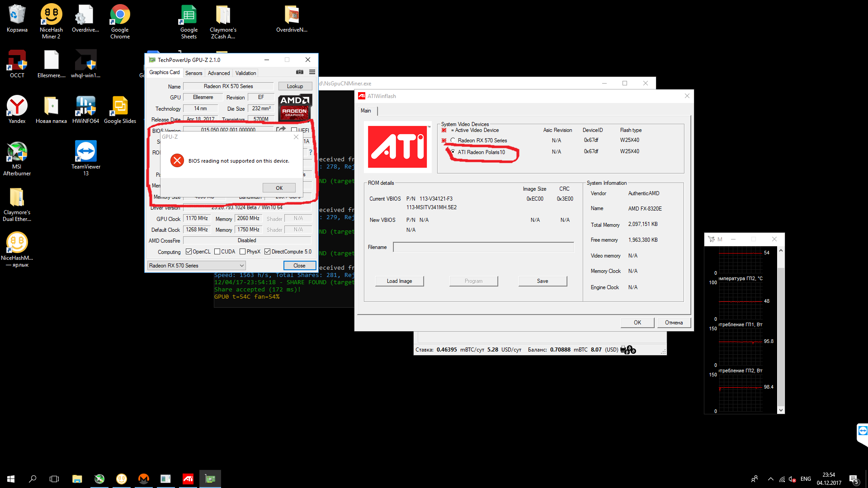The height and width of the screenshot is (488, 868).
Task: Click the Close button in GPU-Z
Action: point(299,266)
